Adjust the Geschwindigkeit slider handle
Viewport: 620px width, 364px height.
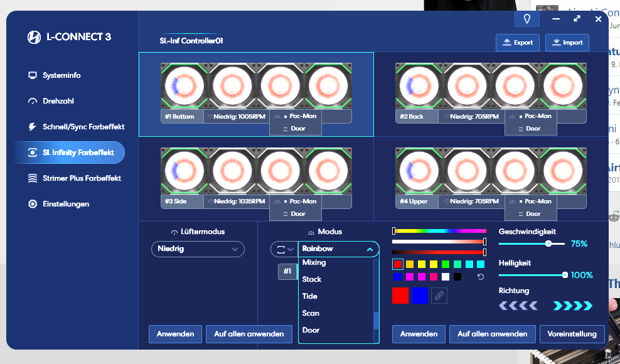click(548, 244)
